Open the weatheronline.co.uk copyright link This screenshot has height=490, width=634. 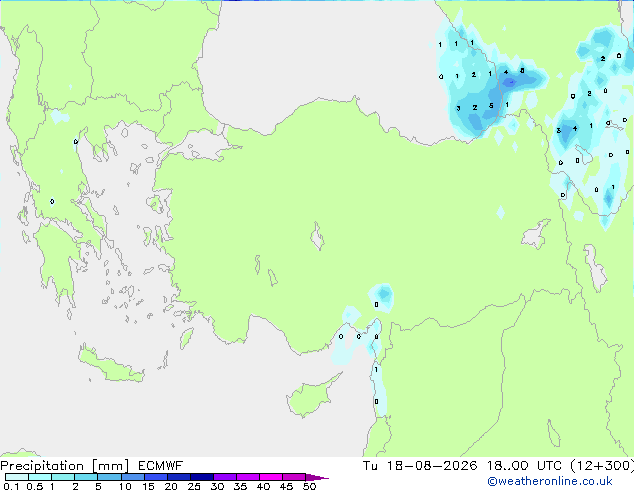pos(549,481)
